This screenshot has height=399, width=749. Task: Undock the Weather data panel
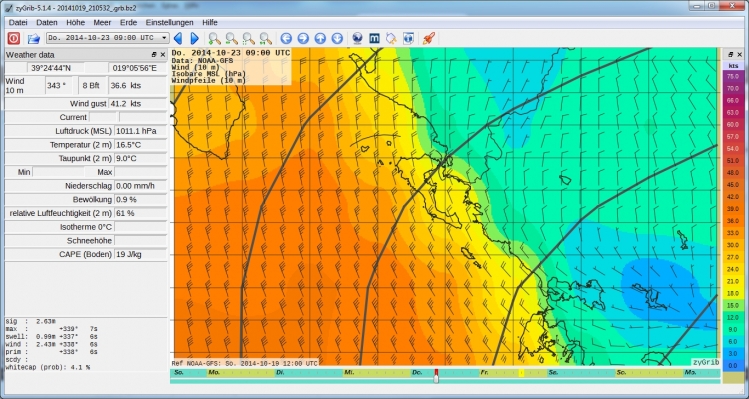pos(154,55)
